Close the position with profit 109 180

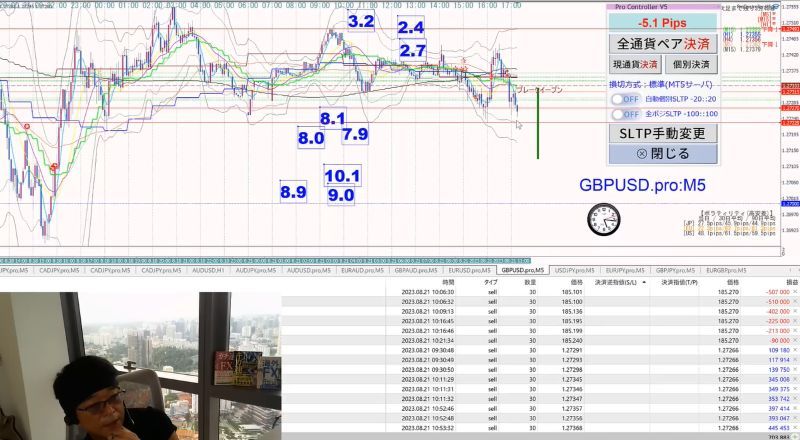pyautogui.click(x=795, y=350)
